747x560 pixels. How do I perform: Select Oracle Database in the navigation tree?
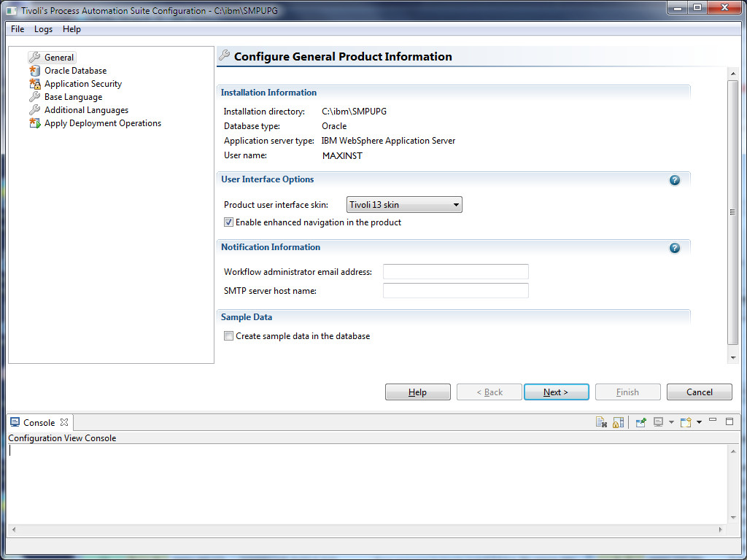tap(75, 71)
